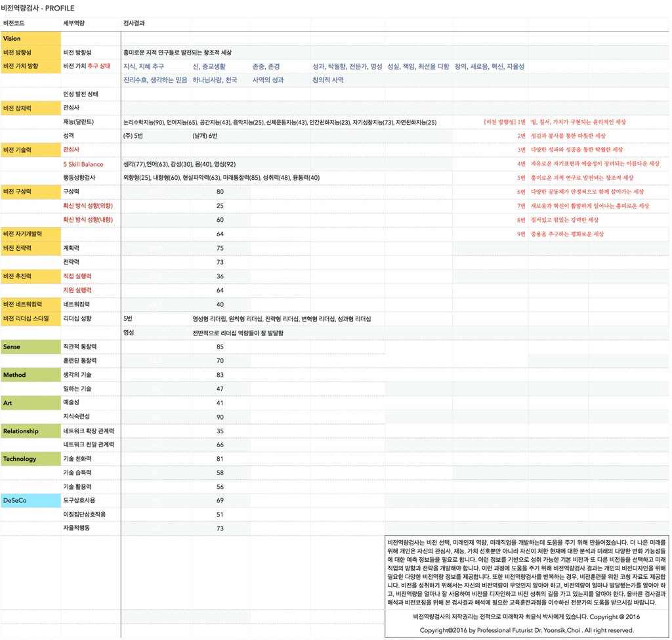This screenshot has height=640, width=672.
Task: Click '성과, 탁월함, 전문가, 명성' text
Action: click(x=347, y=66)
